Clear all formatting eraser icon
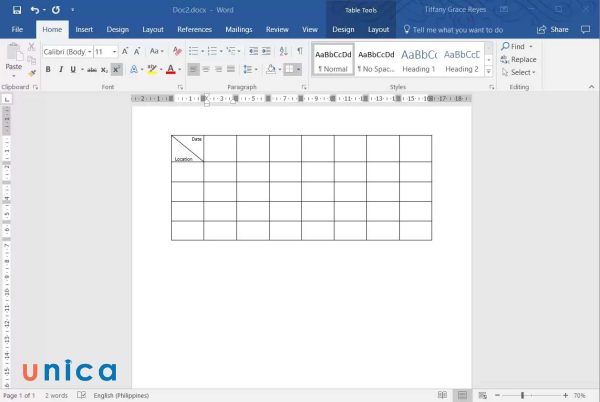This screenshot has width=600, height=402. (177, 51)
